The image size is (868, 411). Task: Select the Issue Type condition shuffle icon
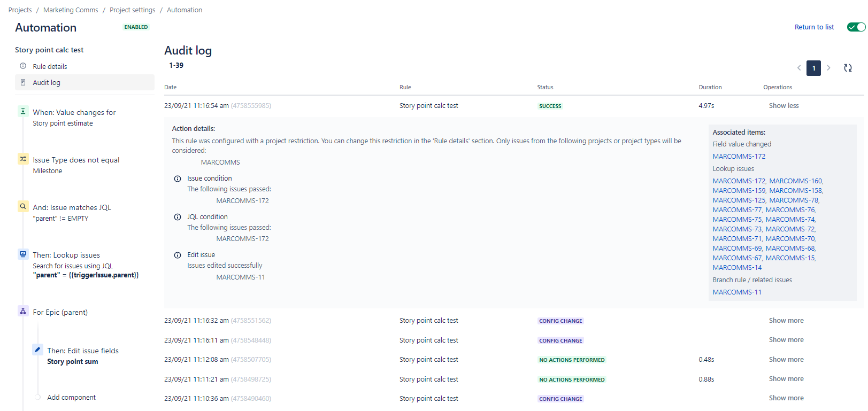click(23, 159)
